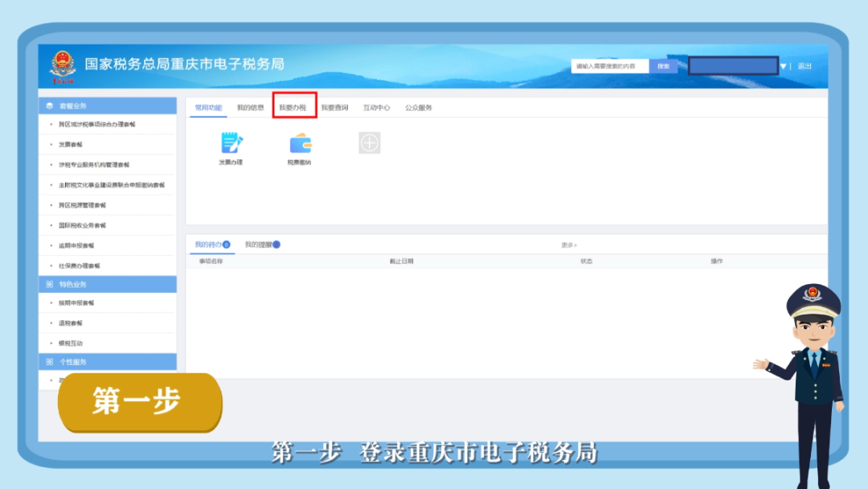Switch to the 我要办税 tab
This screenshot has width=868, height=489.
(x=293, y=108)
